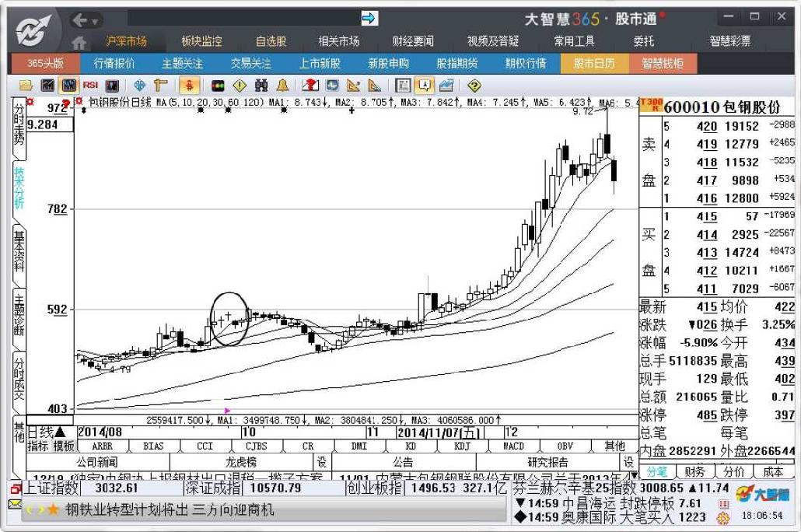
Task: Switch to the 财务 tab
Action: click(694, 471)
